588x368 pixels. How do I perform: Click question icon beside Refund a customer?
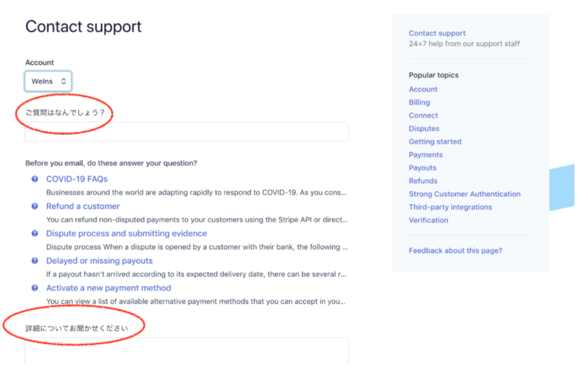pos(35,206)
